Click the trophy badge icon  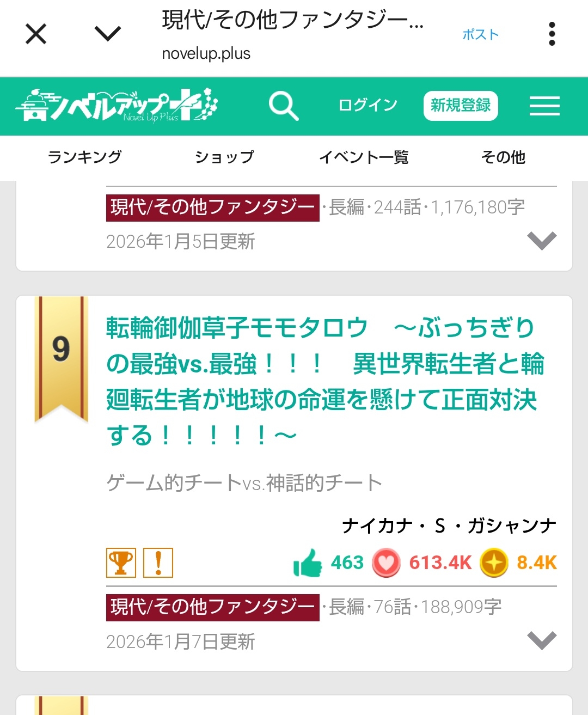pos(121,563)
